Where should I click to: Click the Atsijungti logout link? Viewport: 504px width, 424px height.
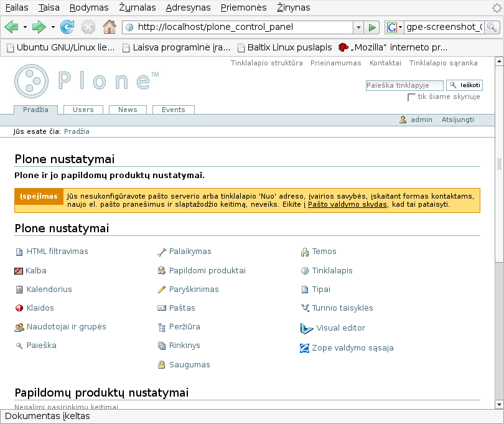457,120
